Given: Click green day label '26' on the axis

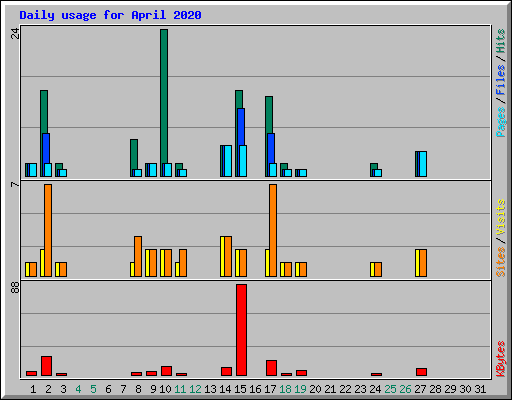Looking at the screenshot, I should [405, 389].
